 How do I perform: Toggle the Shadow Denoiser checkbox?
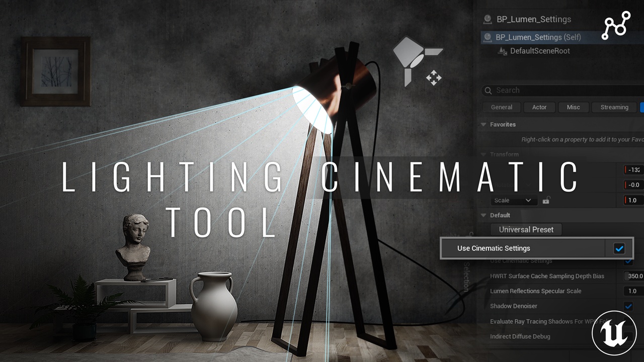coord(628,306)
